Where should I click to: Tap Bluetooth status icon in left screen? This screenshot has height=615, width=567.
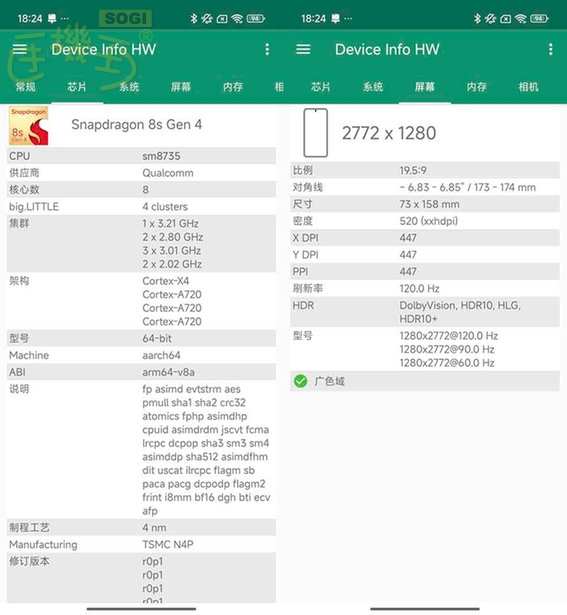194,18
